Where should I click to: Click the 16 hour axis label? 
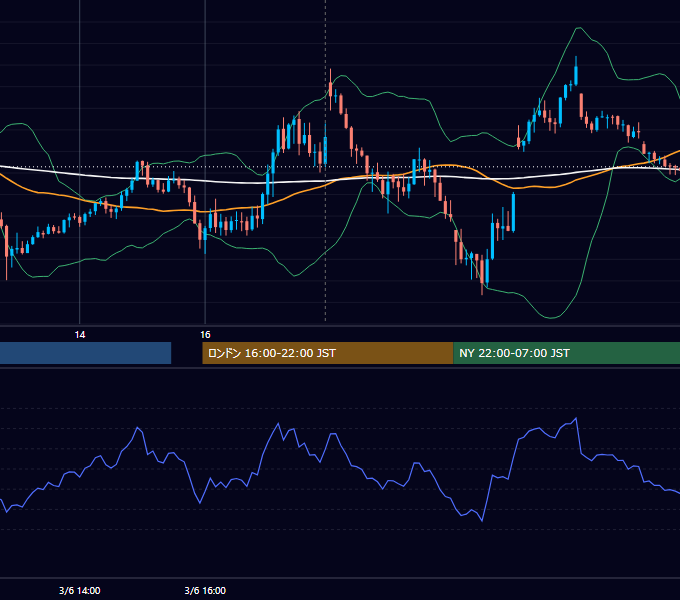[205, 335]
